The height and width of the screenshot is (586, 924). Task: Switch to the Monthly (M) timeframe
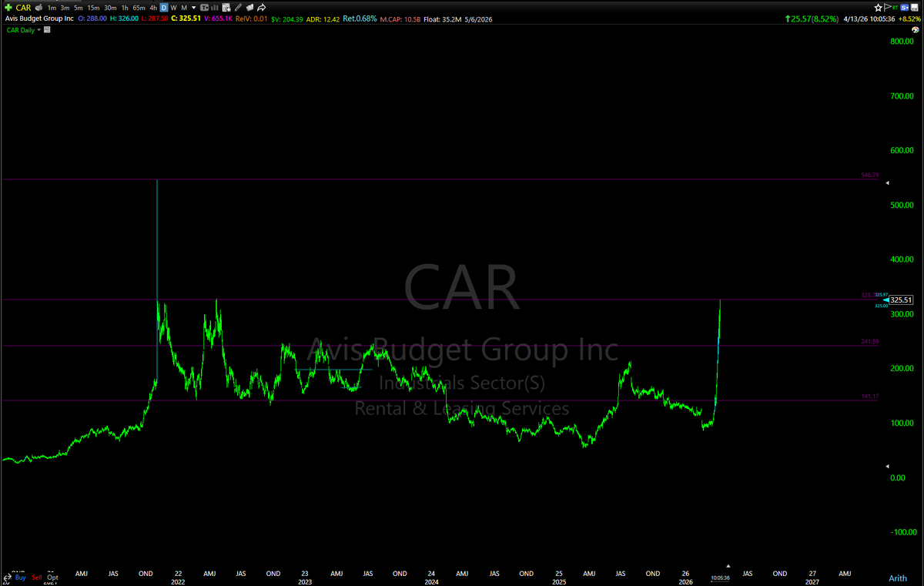click(184, 8)
